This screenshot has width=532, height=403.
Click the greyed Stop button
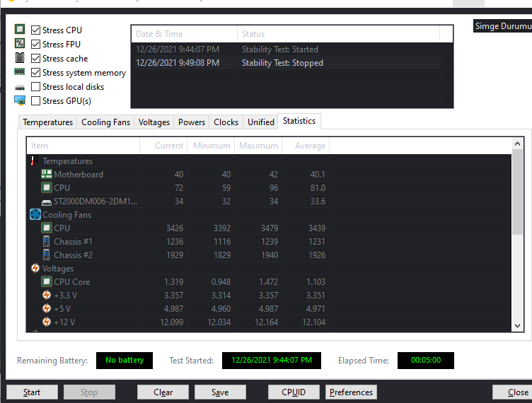[x=89, y=392]
